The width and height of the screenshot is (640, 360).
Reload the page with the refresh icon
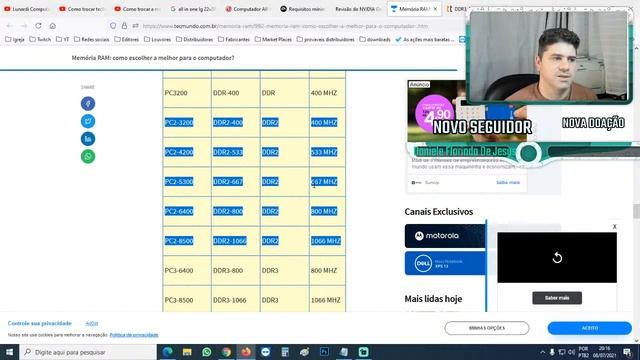pos(38,26)
